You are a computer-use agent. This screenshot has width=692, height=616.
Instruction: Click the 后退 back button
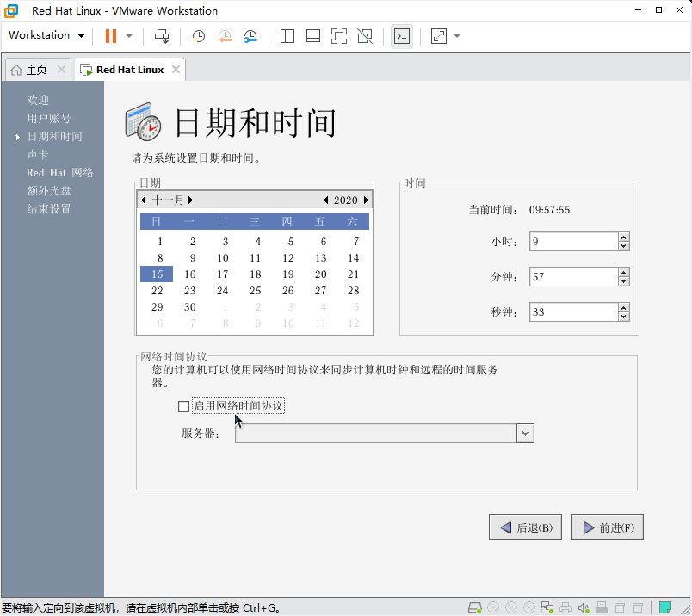tap(525, 527)
